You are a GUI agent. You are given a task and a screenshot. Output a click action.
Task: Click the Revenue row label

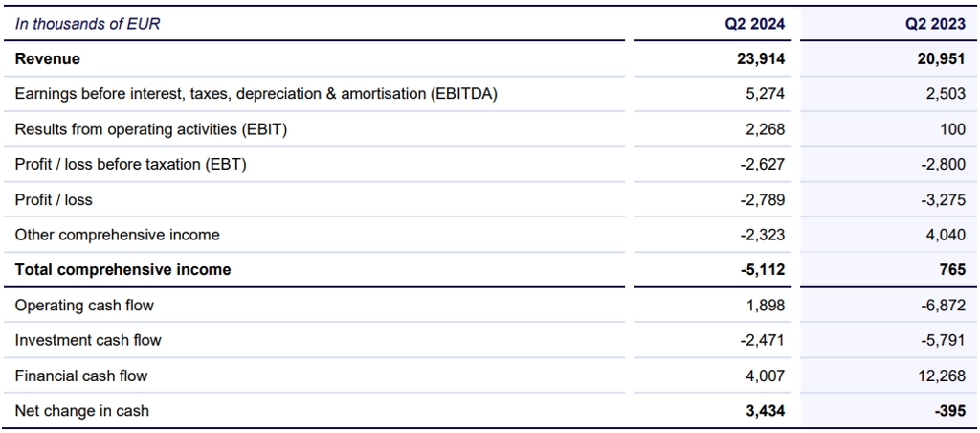point(48,59)
